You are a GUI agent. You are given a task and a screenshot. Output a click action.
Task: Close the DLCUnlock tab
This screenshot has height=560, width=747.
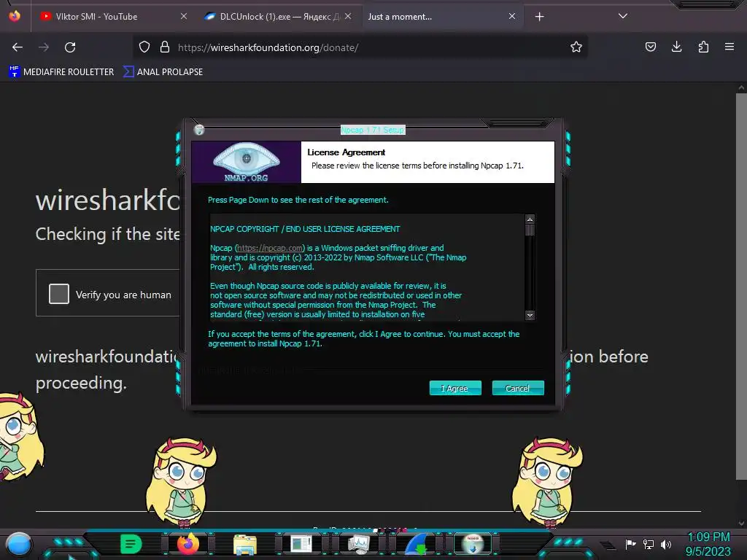348,16
